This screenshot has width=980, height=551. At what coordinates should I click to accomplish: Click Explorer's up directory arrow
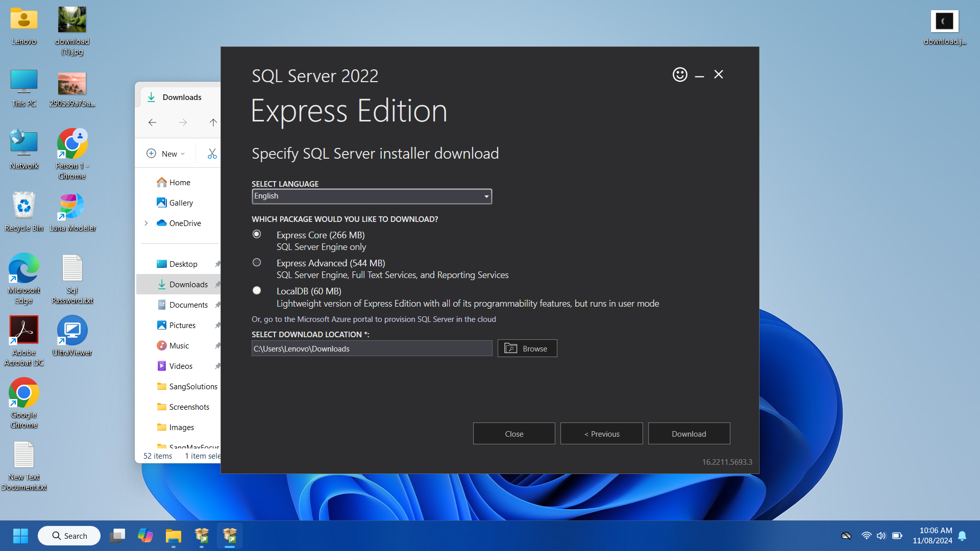[213, 122]
